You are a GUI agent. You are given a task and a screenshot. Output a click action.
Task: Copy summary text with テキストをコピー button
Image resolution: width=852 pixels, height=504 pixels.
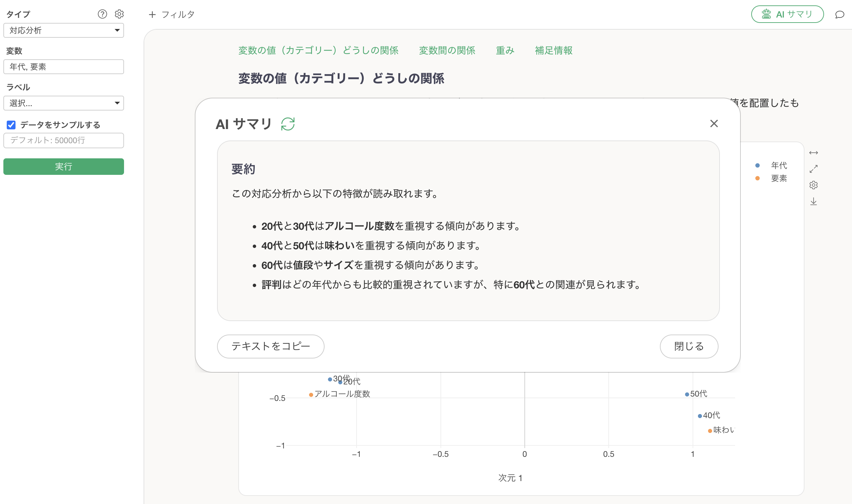[x=270, y=346]
